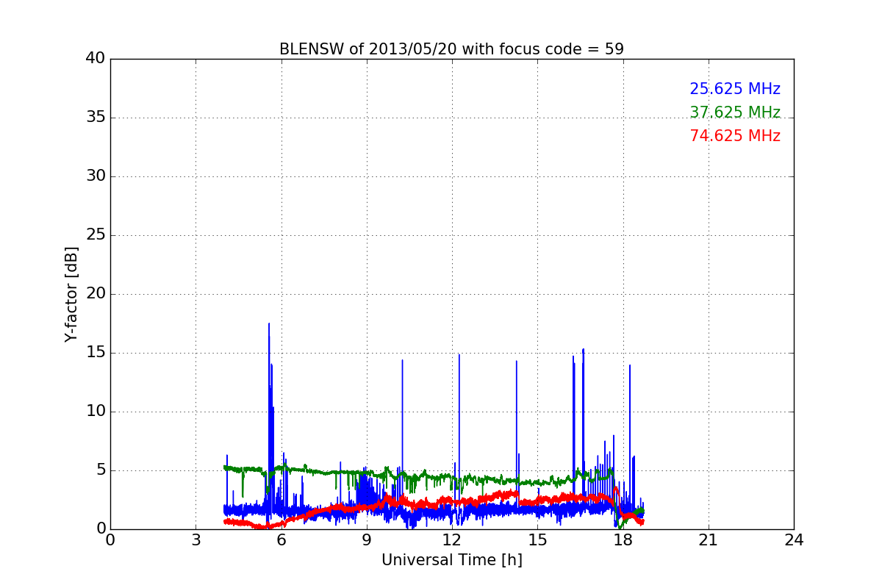Viewport: 882px width, 588px height.
Task: Click the 'Universal Time [h]' axis label
Action: [x=452, y=560]
